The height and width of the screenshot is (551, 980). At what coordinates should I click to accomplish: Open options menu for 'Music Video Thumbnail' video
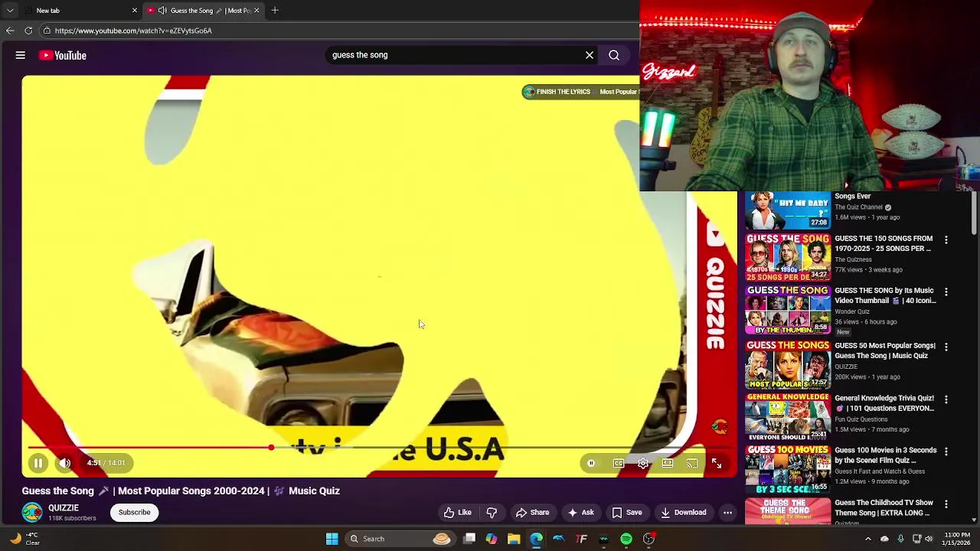[x=946, y=292]
